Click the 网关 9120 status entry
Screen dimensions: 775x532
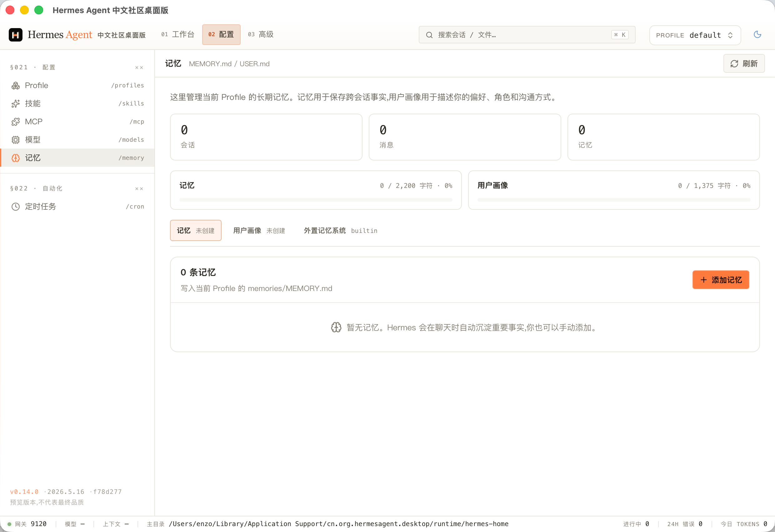coord(27,524)
